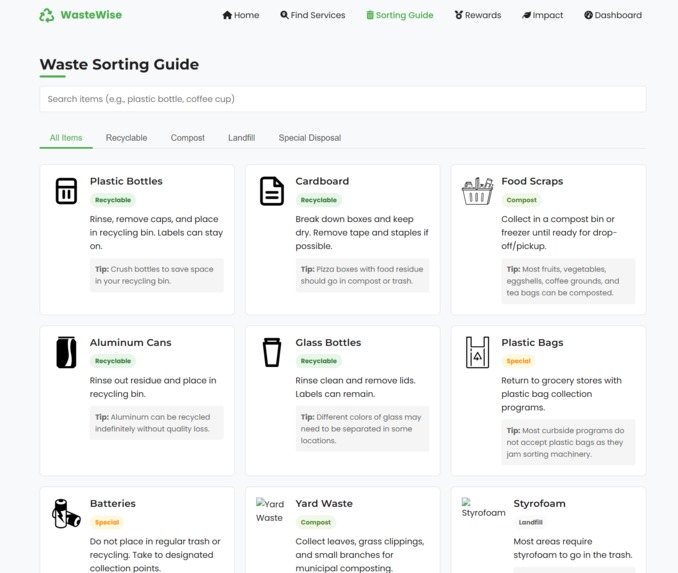
Task: Open the Home nav link
Action: [x=241, y=15]
